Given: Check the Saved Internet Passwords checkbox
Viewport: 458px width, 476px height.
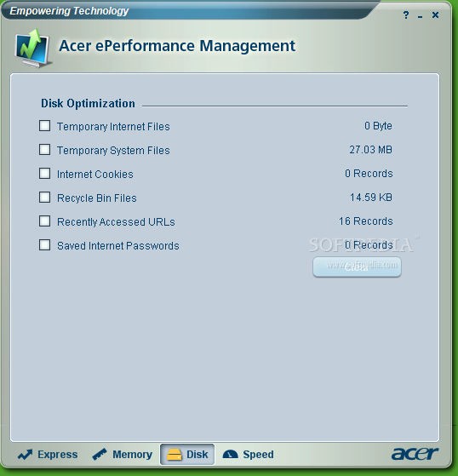Looking at the screenshot, I should click(44, 244).
